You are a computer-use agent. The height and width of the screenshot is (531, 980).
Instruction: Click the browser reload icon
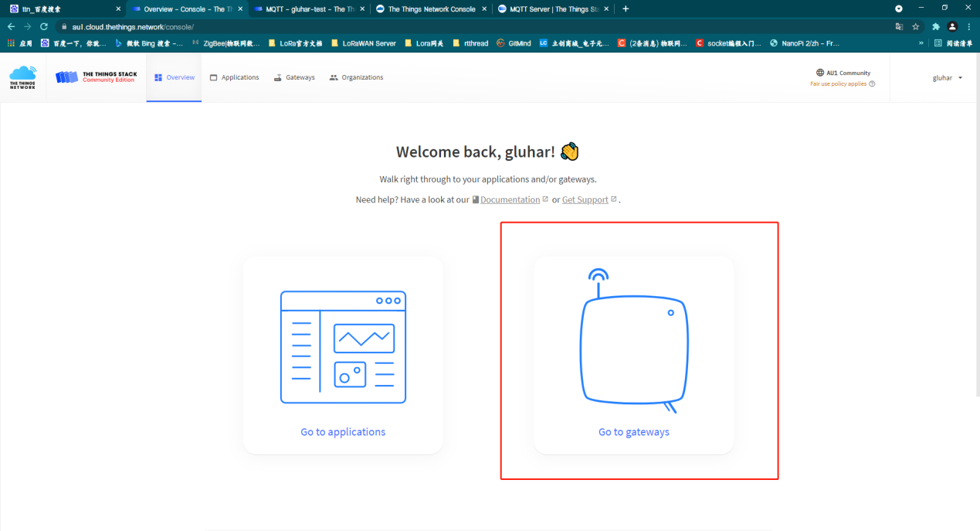(x=44, y=26)
